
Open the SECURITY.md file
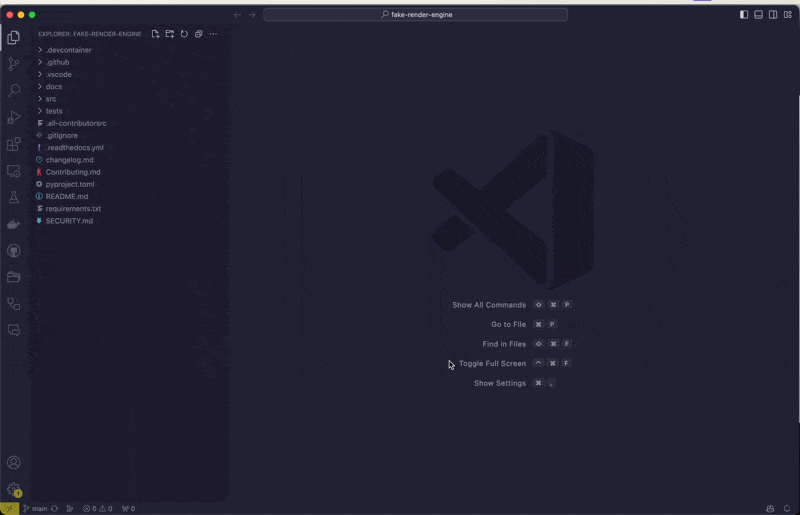tap(130, 221)
